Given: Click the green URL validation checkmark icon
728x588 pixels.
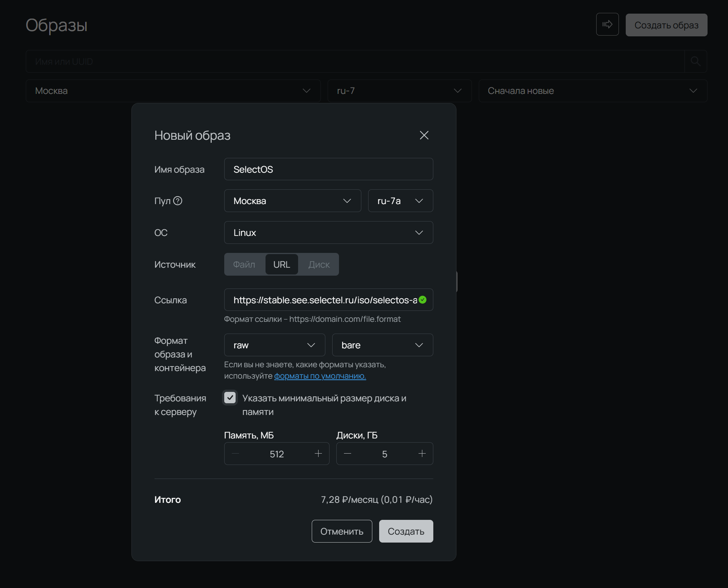Looking at the screenshot, I should 423,300.
